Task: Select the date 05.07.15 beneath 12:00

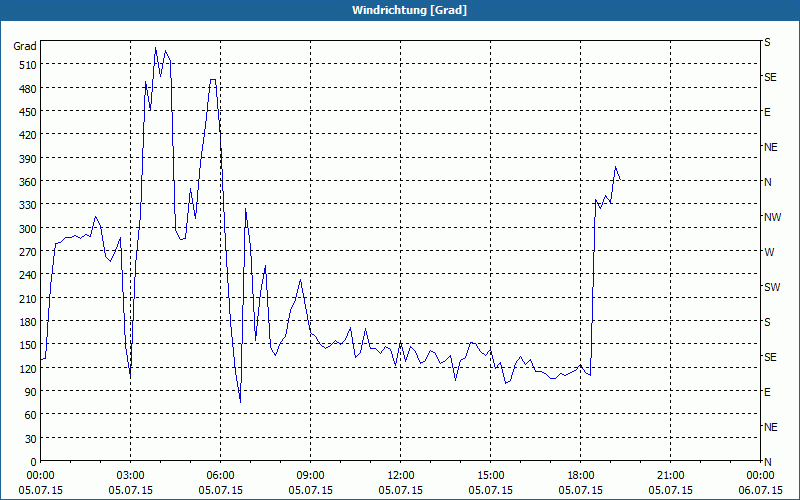Action: coord(401,490)
